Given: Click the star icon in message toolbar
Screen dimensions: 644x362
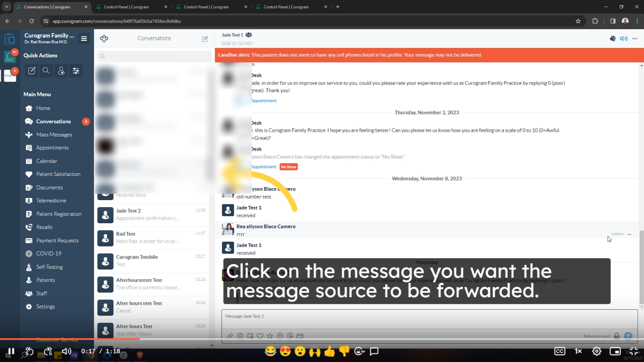Looking at the screenshot, I should (270, 336).
